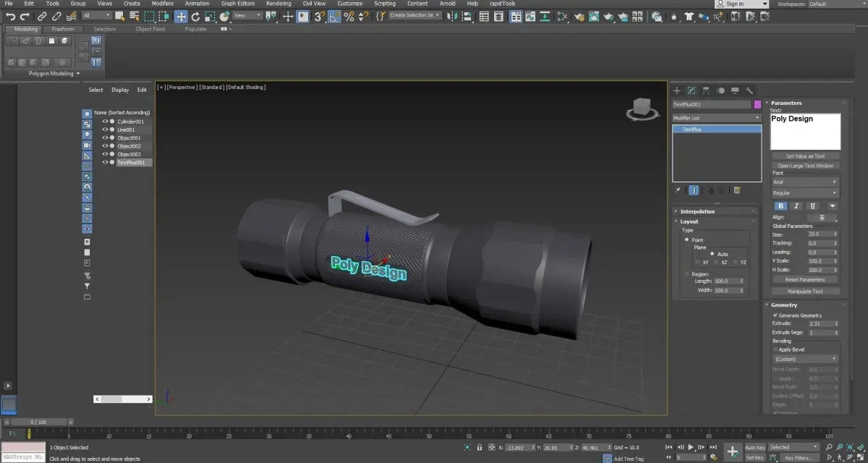
Task: Open the (Custom) bevel preset dropdown
Action: click(804, 359)
